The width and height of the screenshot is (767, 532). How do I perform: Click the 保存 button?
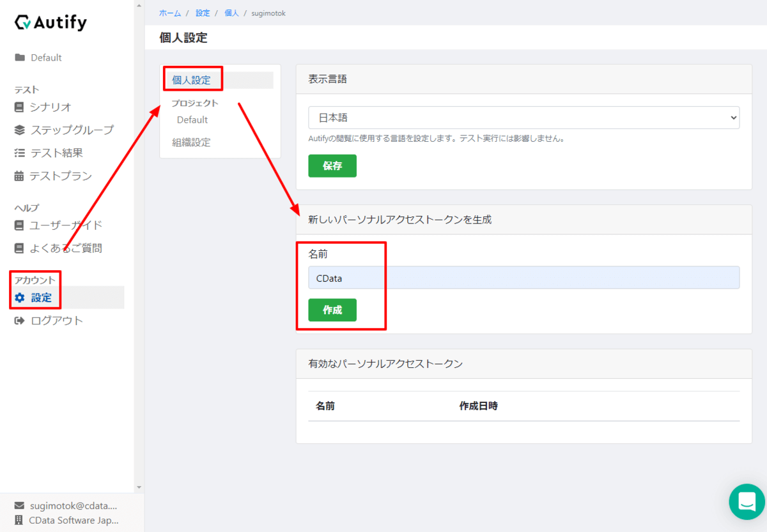pyautogui.click(x=332, y=166)
